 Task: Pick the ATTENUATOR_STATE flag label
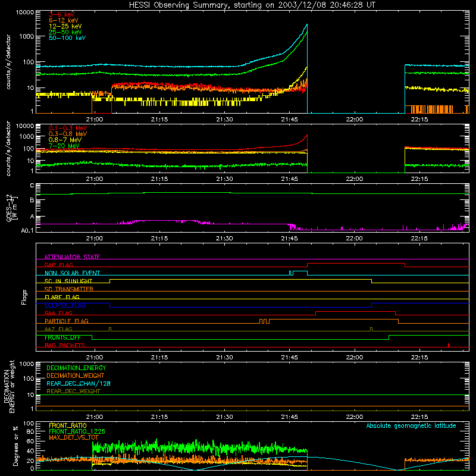(72, 257)
